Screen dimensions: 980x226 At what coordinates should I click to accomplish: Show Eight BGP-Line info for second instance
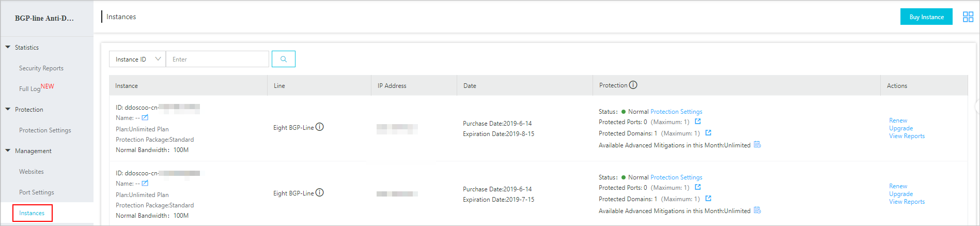[x=320, y=192]
